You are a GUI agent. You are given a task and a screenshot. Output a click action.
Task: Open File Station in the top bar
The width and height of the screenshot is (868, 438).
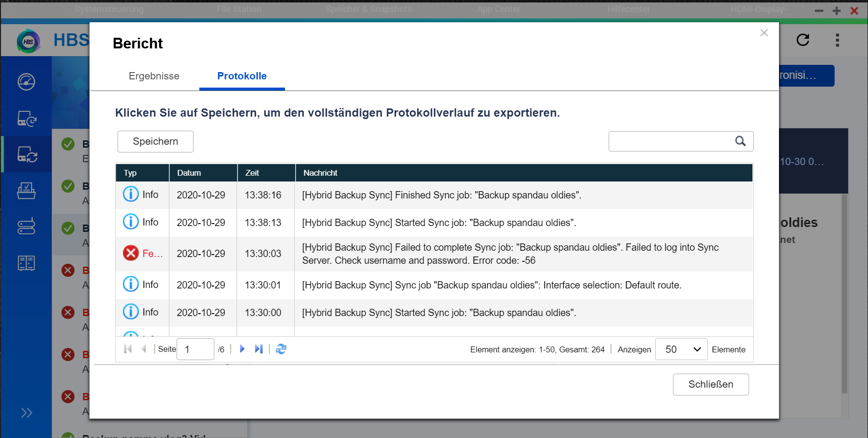(x=239, y=9)
